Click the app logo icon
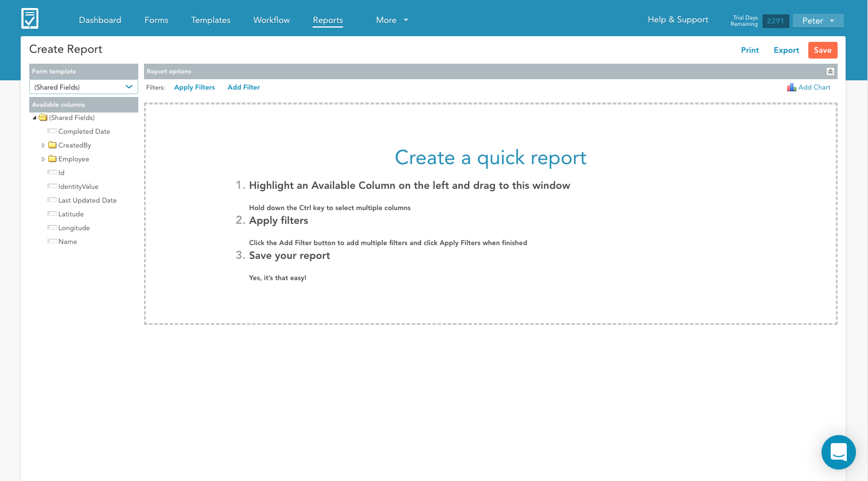Viewport: 868px width, 481px height. click(x=30, y=18)
